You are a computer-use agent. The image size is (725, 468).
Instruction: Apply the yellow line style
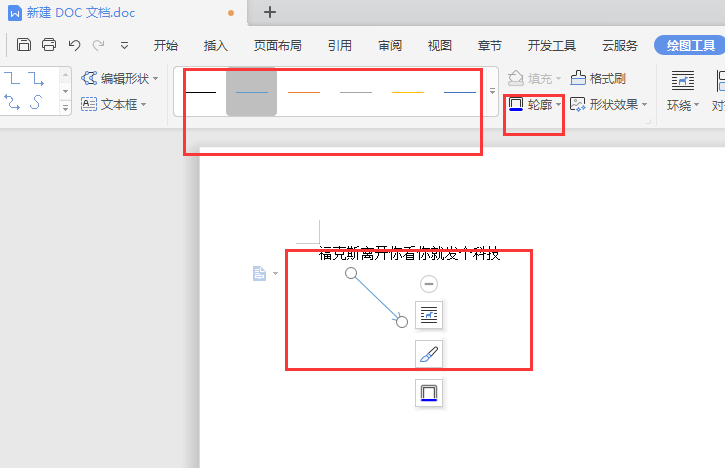pyautogui.click(x=408, y=92)
